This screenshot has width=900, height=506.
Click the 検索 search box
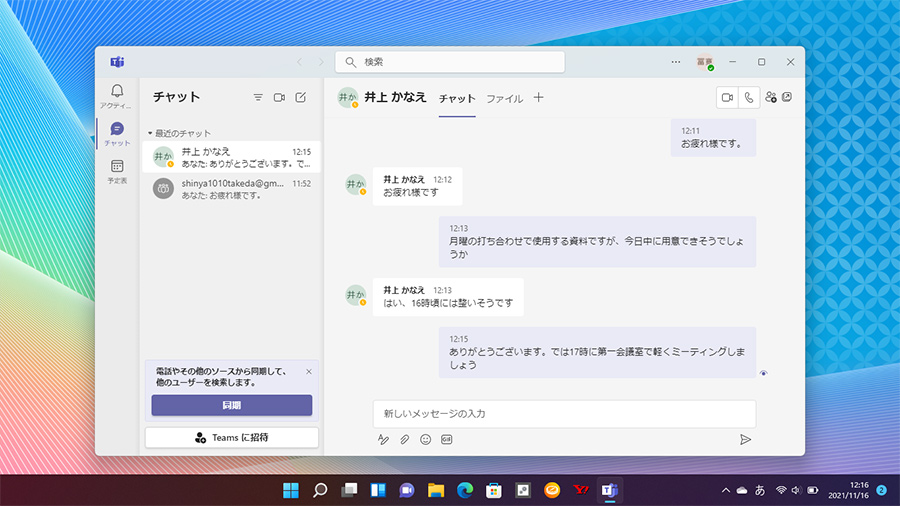[450, 62]
